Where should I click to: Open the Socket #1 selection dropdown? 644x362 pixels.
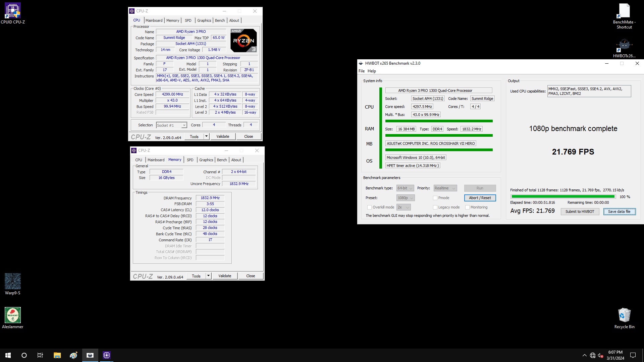tap(171, 125)
